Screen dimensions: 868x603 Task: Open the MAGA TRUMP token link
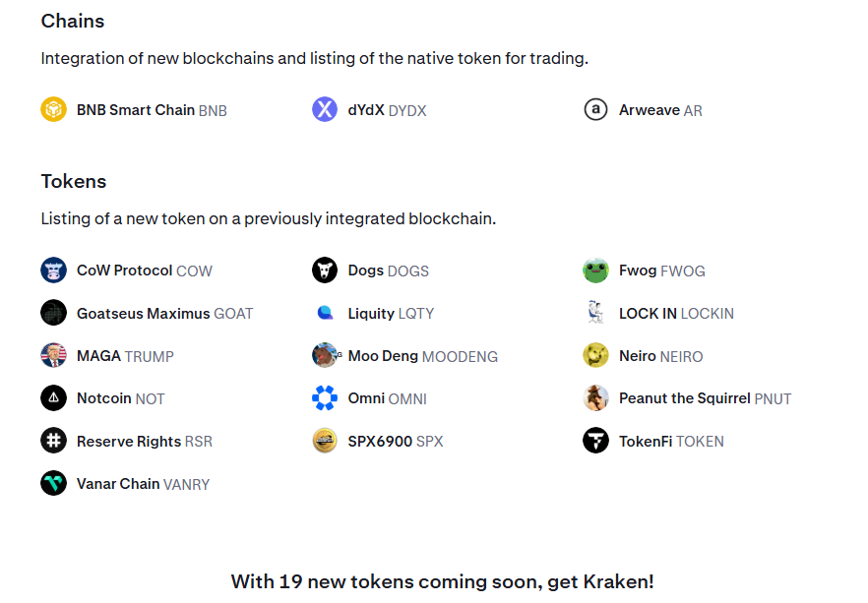[125, 356]
